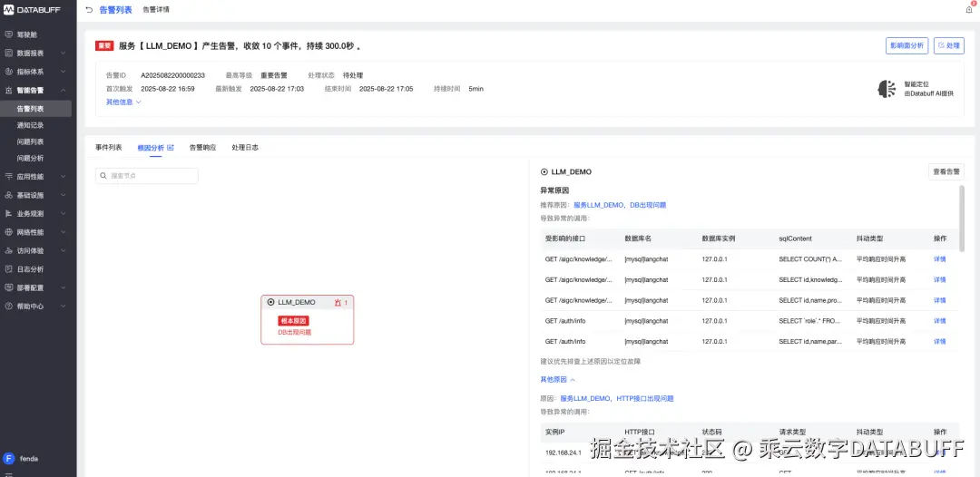Click the 告警列表 breadcrumb link
980x477 pixels.
(x=115, y=10)
